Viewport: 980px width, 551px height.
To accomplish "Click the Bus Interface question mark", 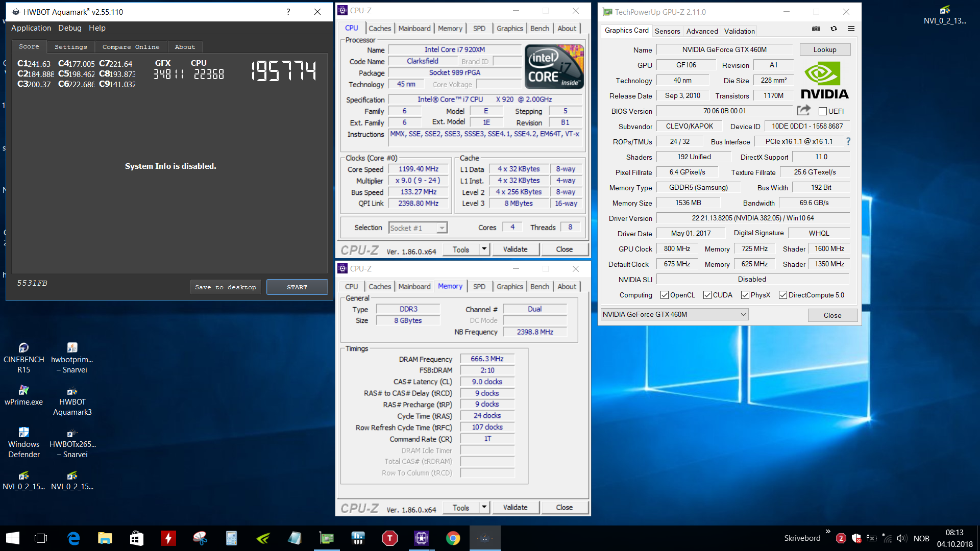I will [x=848, y=141].
